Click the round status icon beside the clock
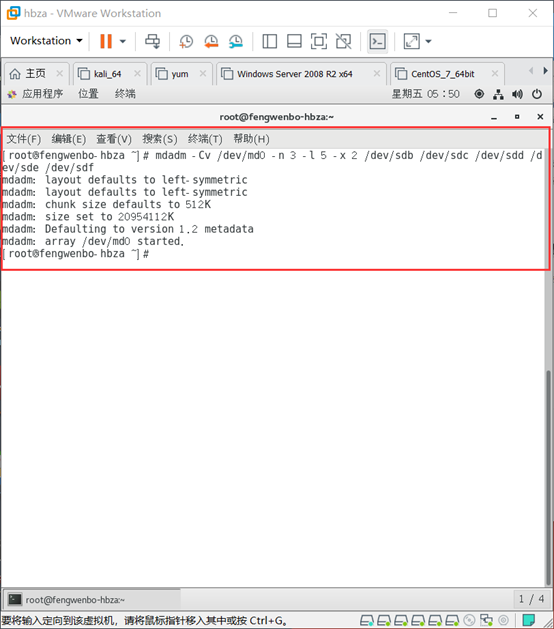Screen dimensions: 554x629 coord(479,94)
